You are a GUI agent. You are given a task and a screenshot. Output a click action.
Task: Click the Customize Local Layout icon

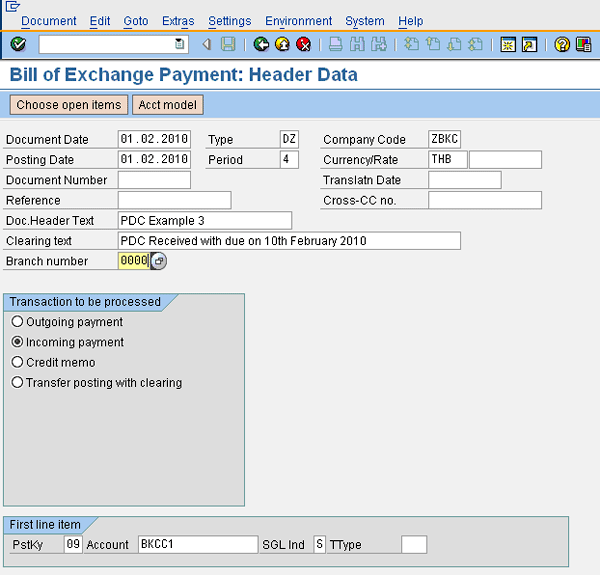click(583, 44)
